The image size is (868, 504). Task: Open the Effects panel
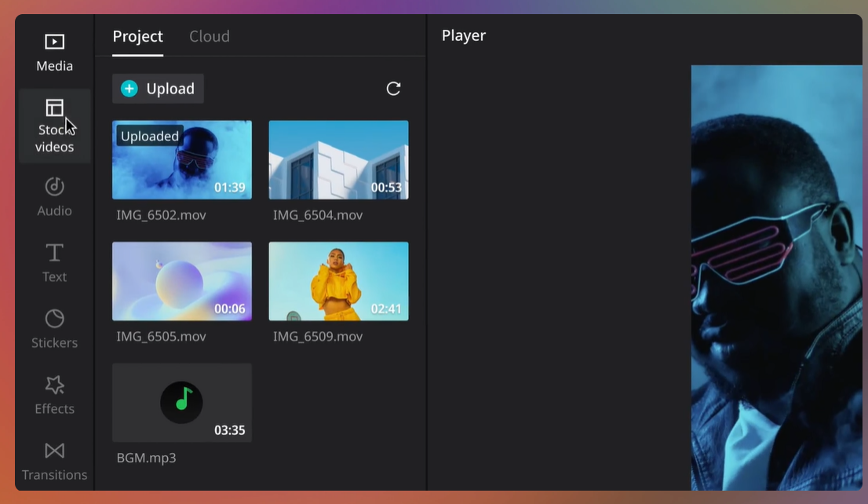[x=54, y=385]
